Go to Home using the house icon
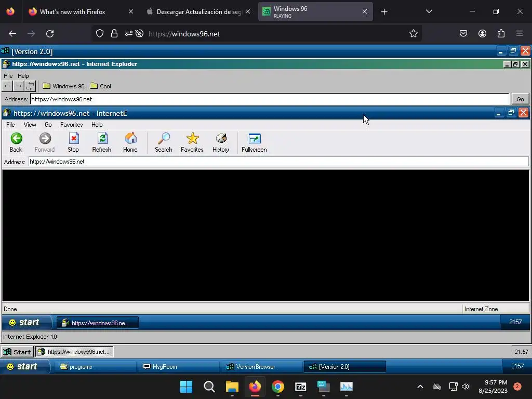 click(130, 138)
